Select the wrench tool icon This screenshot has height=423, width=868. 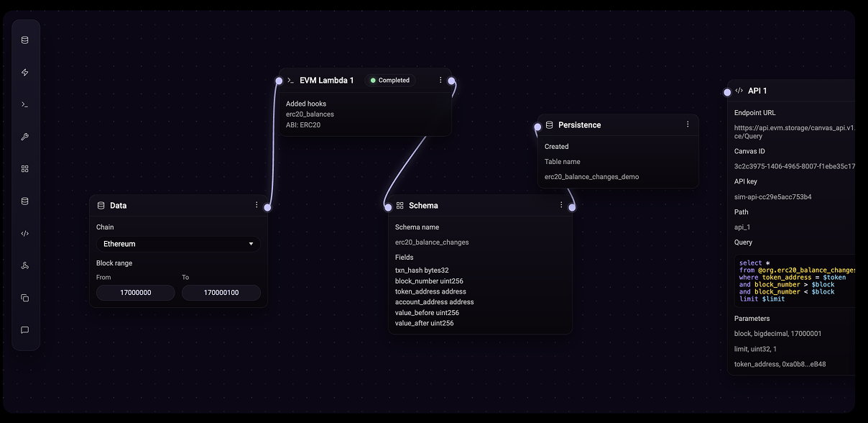pyautogui.click(x=25, y=137)
